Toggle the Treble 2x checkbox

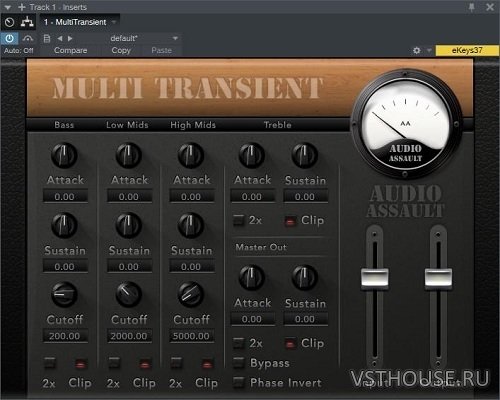[238, 220]
